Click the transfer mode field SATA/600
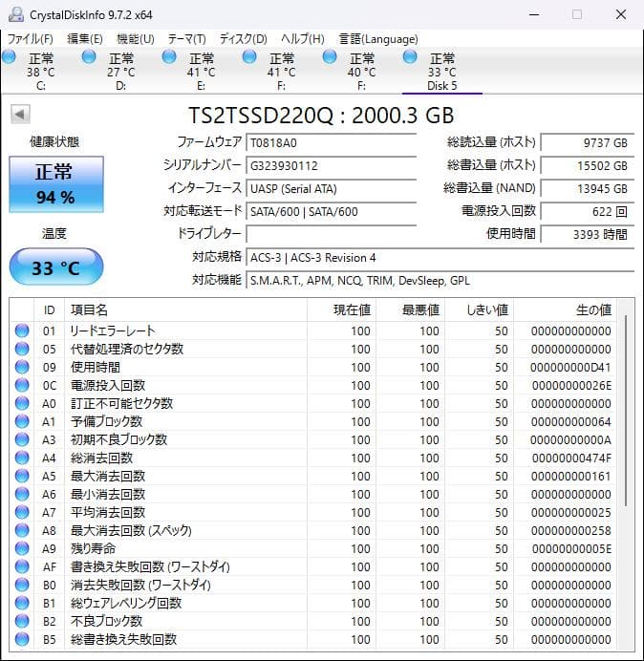644x661 pixels. click(x=331, y=211)
